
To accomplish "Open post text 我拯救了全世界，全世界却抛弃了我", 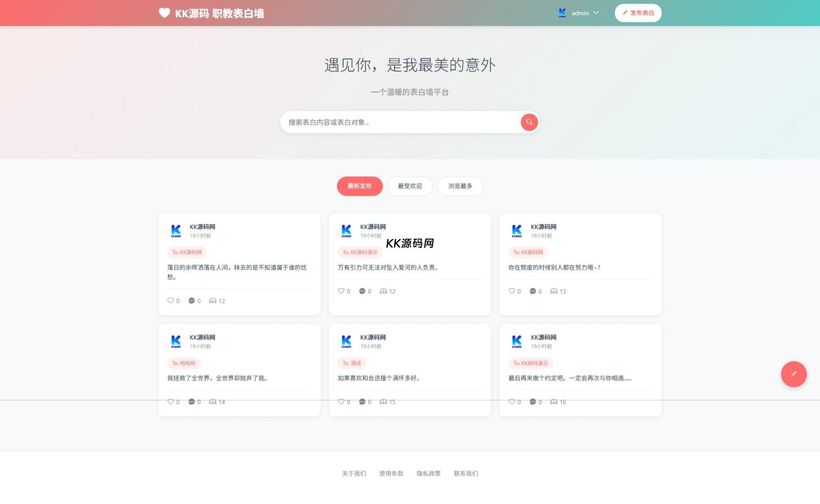I will [x=217, y=378].
